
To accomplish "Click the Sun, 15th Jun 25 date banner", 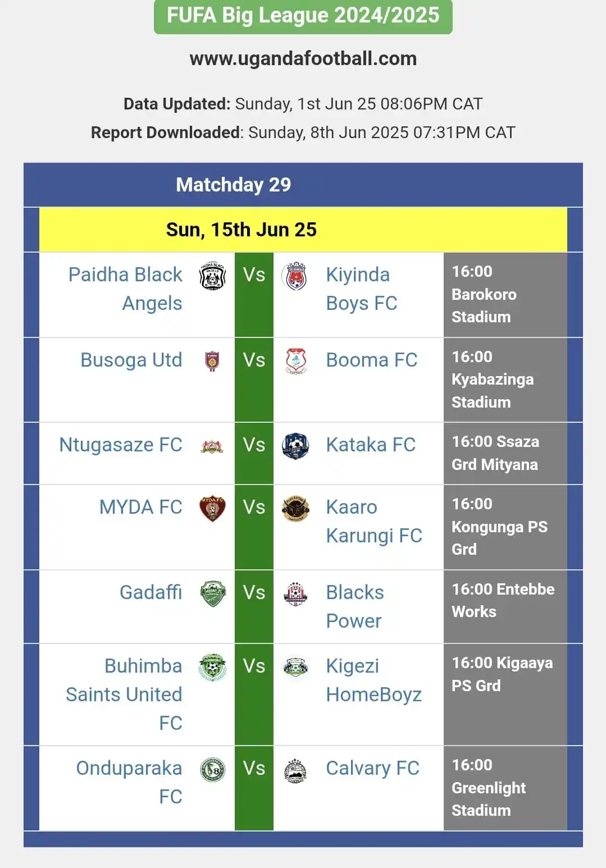I will click(x=303, y=230).
